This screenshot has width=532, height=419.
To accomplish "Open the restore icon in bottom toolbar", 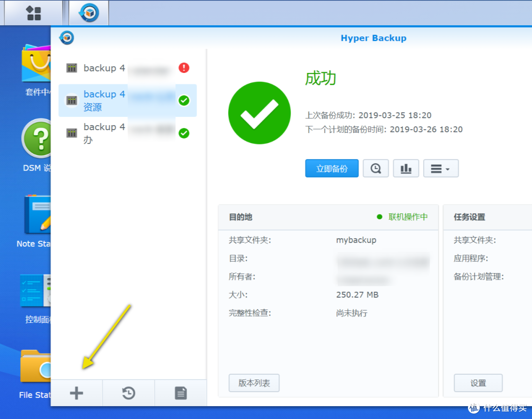I will click(x=129, y=393).
